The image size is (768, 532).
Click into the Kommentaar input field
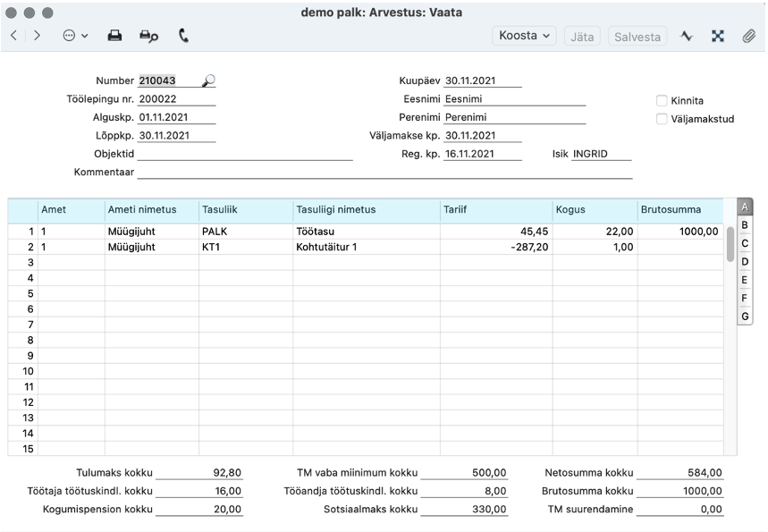385,172
